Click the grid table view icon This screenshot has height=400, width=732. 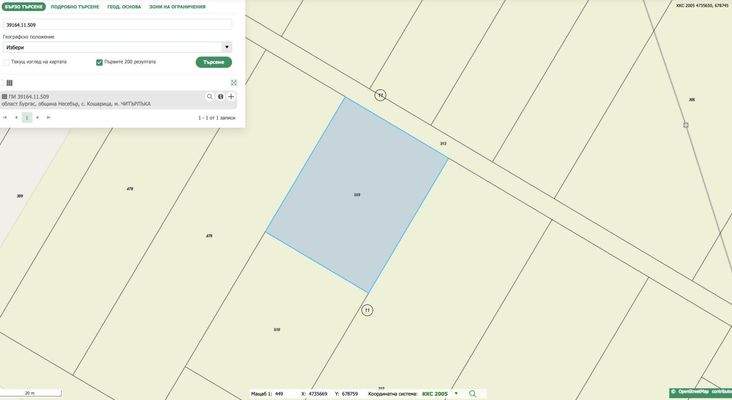click(x=10, y=83)
